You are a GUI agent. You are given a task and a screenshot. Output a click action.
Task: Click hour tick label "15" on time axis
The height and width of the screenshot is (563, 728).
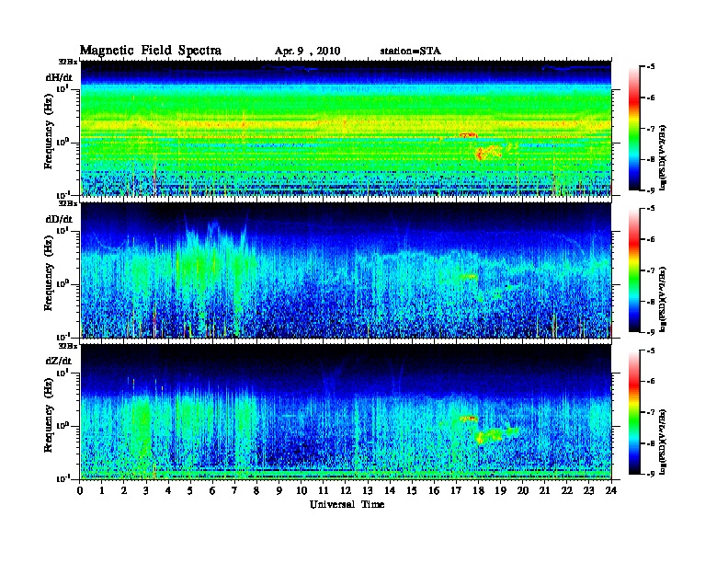(x=412, y=491)
